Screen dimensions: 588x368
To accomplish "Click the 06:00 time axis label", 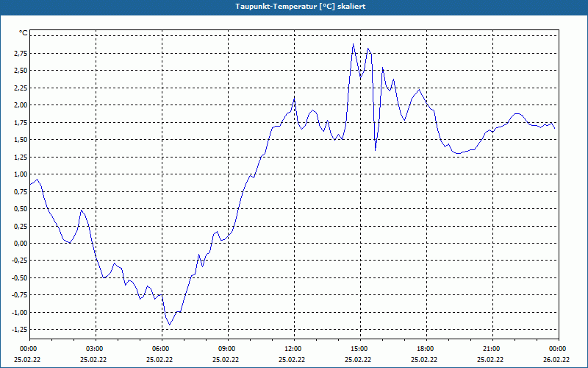I will [162, 349].
